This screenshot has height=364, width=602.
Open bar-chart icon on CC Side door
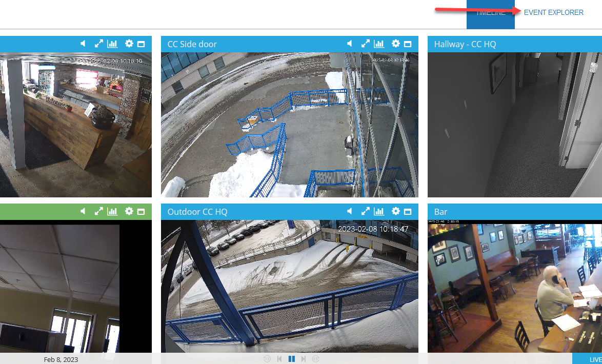[379, 44]
